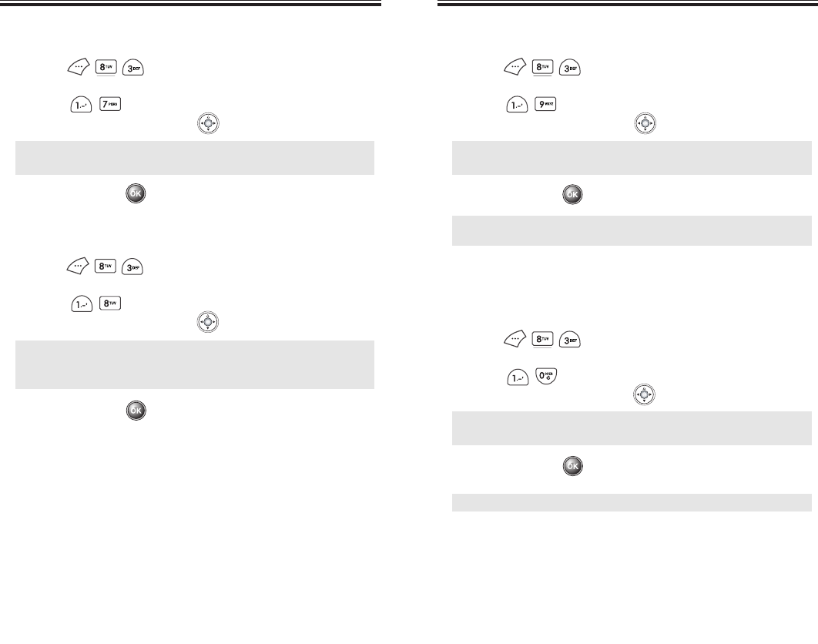Click the navigation pad below the 9WXYZ key

643,122
